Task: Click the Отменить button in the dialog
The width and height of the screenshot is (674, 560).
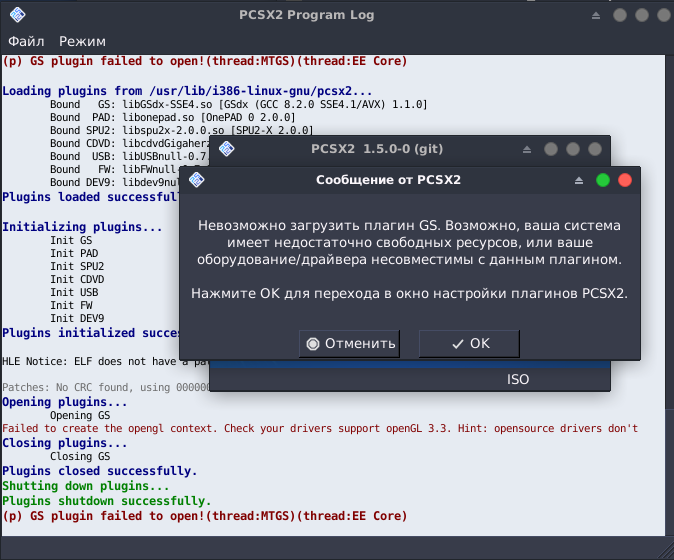Action: click(x=349, y=343)
